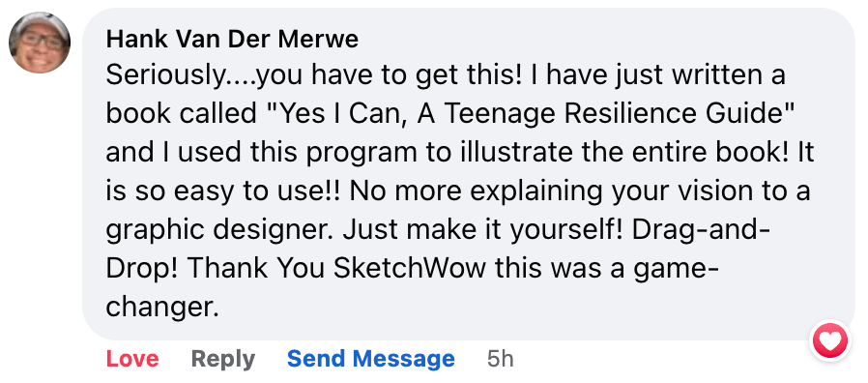Reply to Hank's comment

(223, 359)
